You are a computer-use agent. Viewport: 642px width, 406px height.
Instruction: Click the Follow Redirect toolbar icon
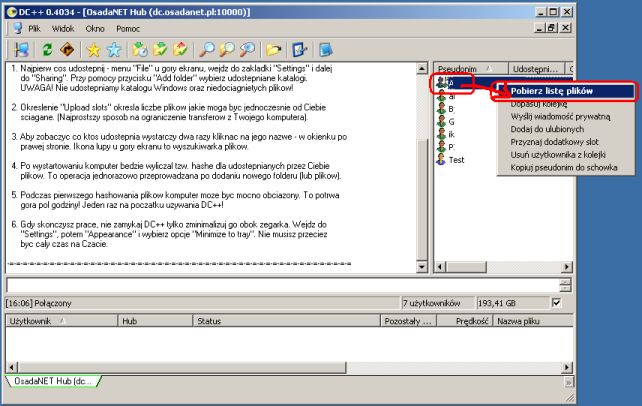point(67,49)
